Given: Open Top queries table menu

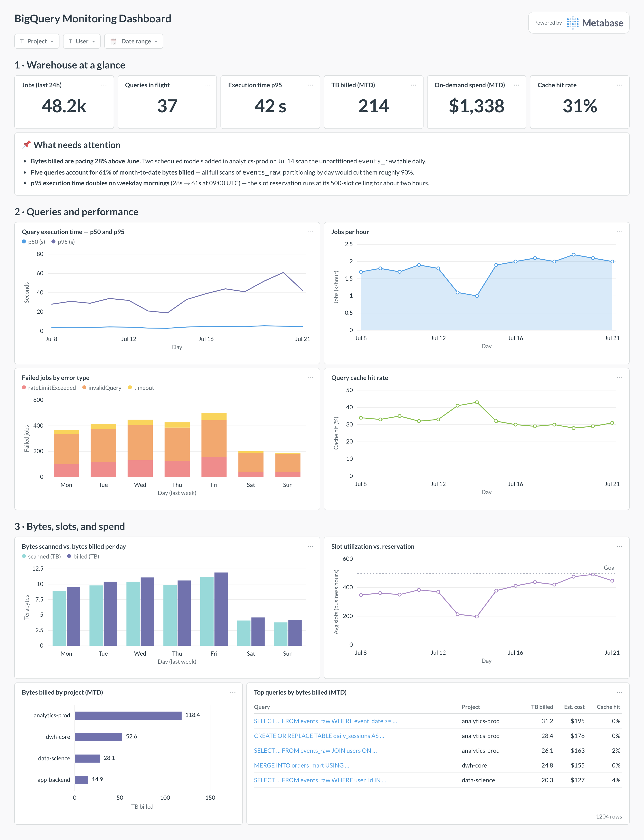Looking at the screenshot, I should click(619, 692).
